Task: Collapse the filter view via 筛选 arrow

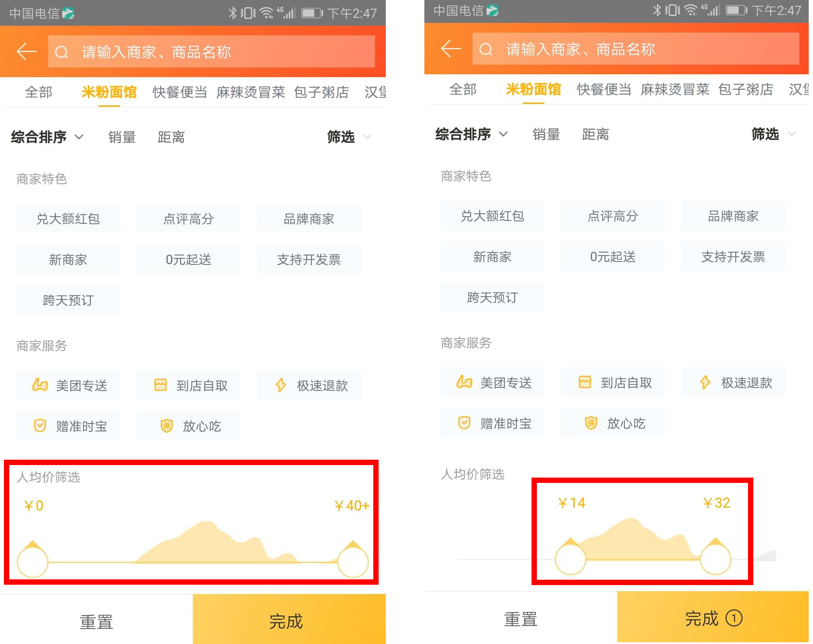Action: (367, 137)
